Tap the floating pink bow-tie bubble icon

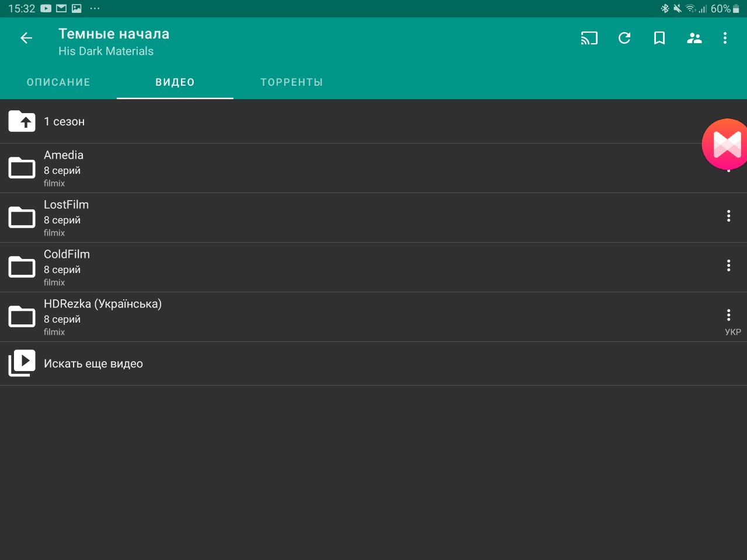(725, 144)
